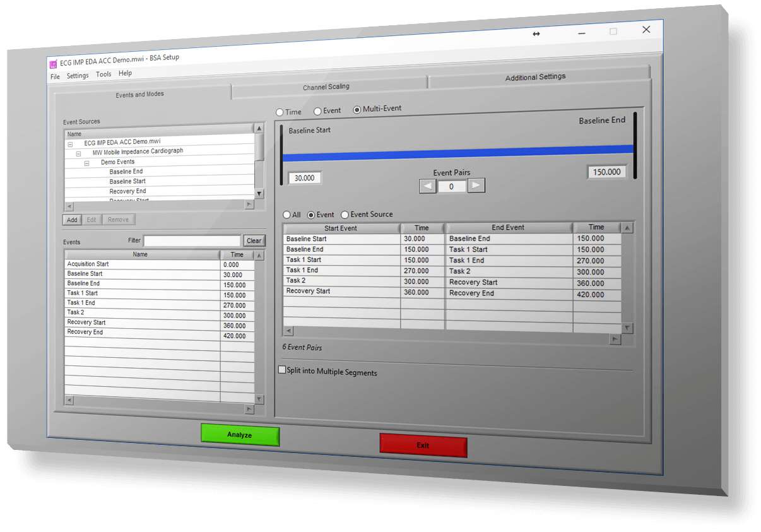Click the 150.000 end time field
Viewport: 761px width, 532px height.
coord(606,172)
